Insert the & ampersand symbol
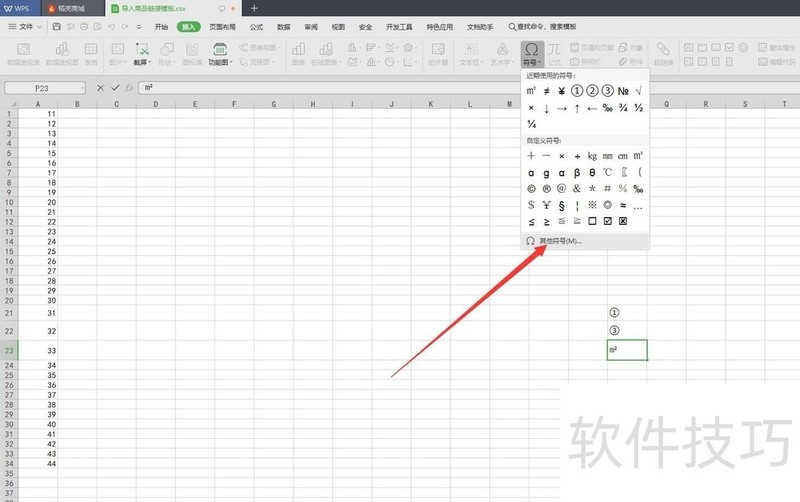The width and height of the screenshot is (800, 502). pos(577,189)
